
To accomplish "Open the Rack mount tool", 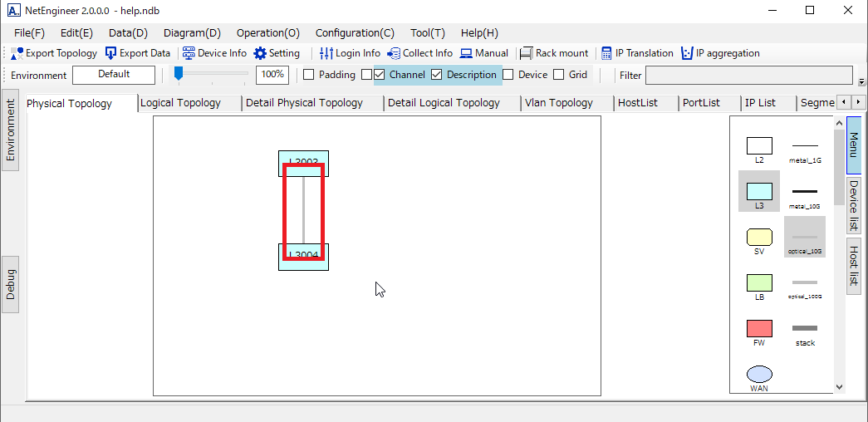I will 526,53.
